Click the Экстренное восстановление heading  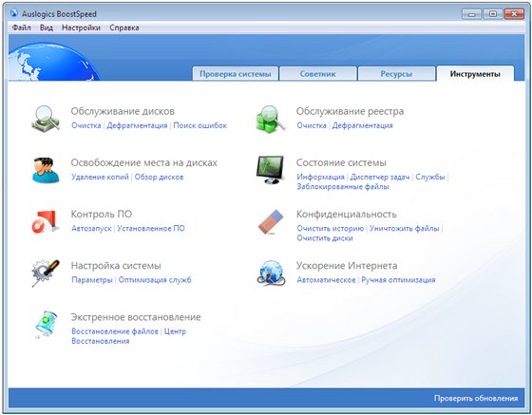click(136, 317)
